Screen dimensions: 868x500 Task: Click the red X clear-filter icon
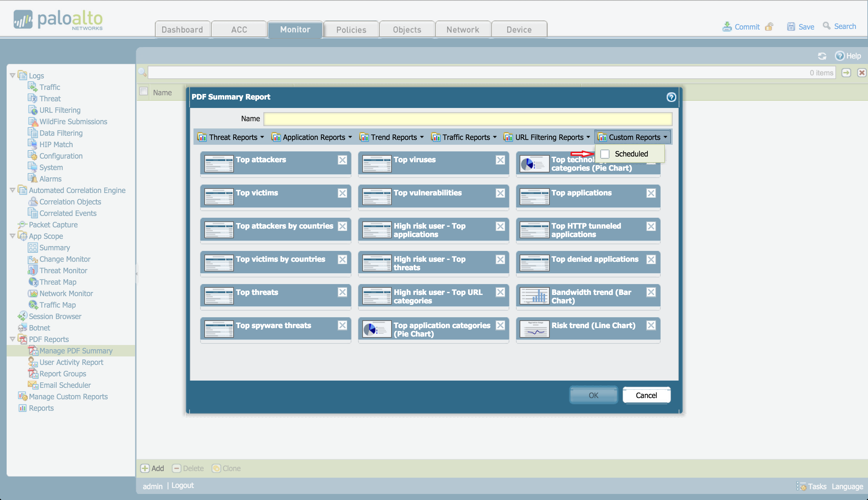(861, 73)
